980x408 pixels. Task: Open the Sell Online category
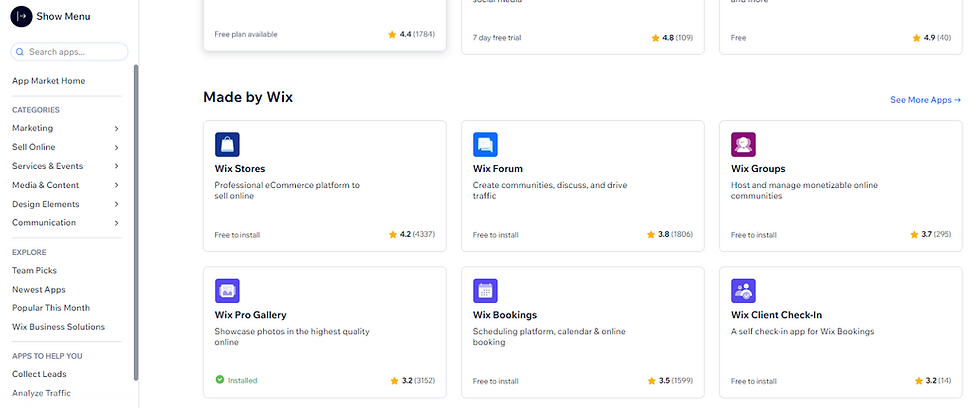[x=34, y=147]
